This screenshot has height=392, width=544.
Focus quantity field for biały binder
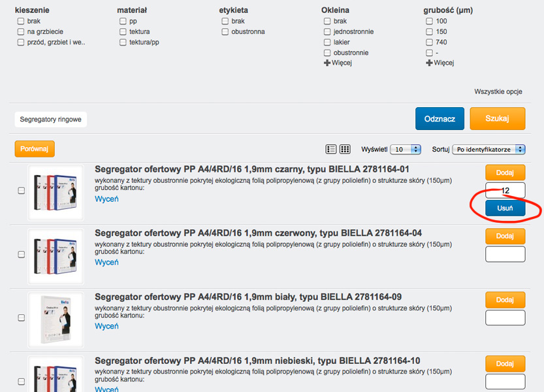pyautogui.click(x=505, y=318)
